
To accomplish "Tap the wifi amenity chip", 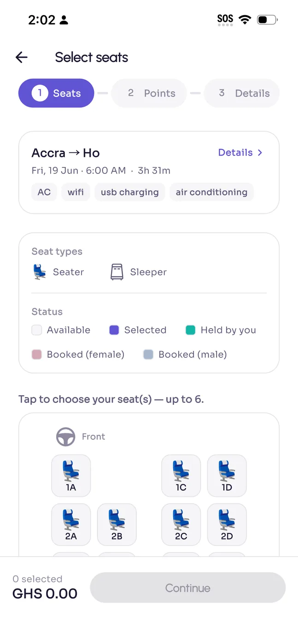I will [76, 192].
